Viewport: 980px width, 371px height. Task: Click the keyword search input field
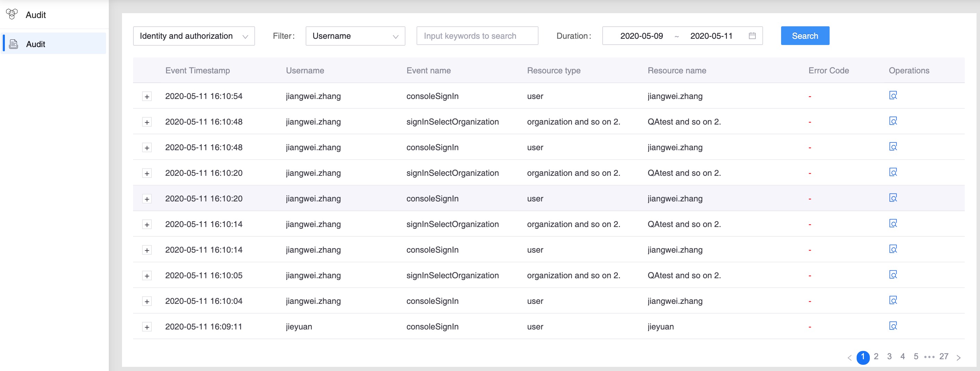coord(478,36)
